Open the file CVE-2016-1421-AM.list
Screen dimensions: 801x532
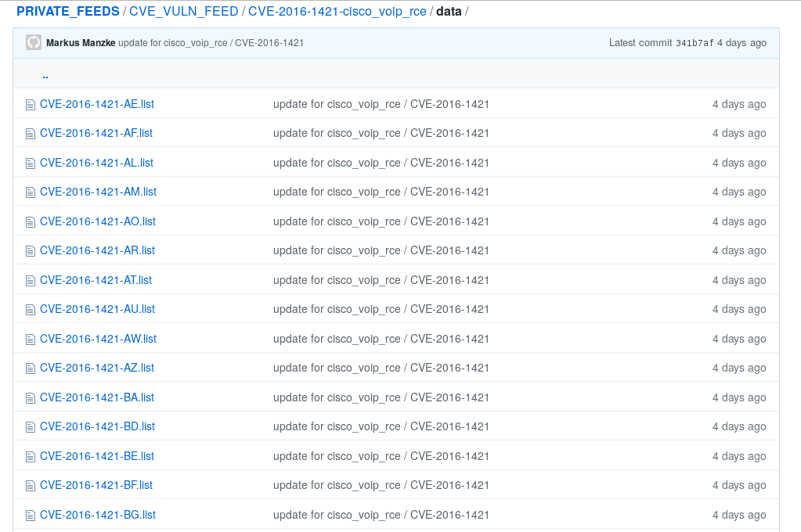click(x=98, y=192)
